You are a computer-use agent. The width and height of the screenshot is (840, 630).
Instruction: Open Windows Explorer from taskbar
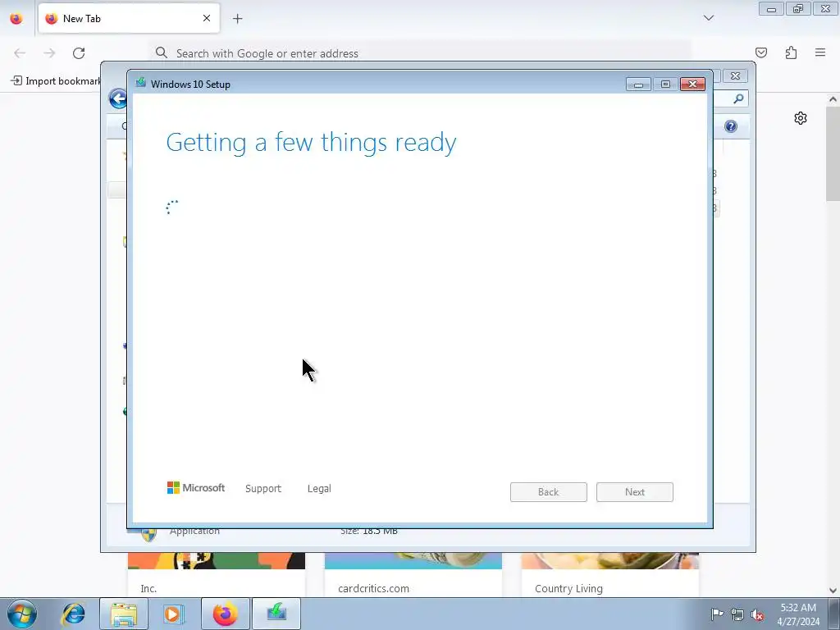click(124, 614)
